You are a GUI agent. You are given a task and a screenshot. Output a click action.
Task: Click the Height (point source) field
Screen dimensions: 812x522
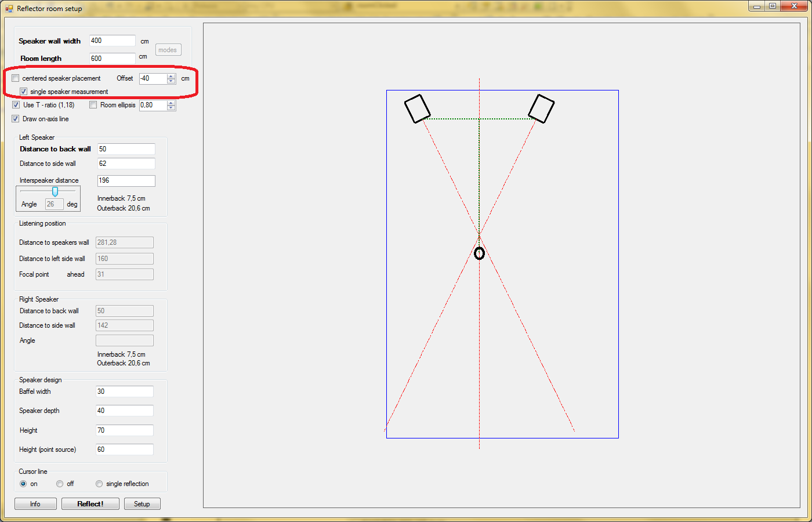click(125, 449)
